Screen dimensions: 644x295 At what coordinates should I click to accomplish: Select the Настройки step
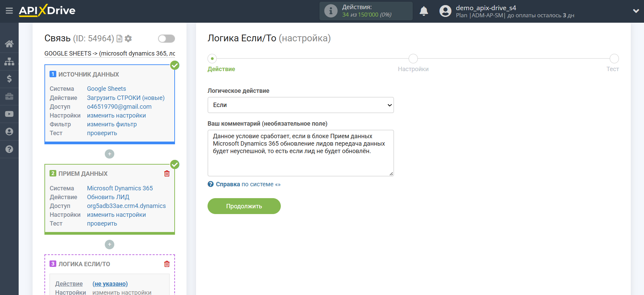(413, 59)
